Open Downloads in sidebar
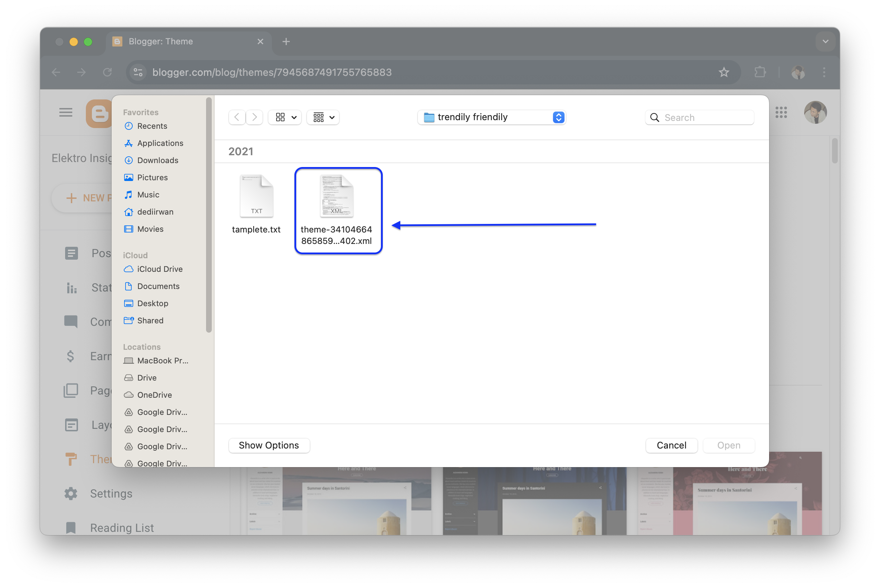The height and width of the screenshot is (588, 880). click(x=157, y=160)
